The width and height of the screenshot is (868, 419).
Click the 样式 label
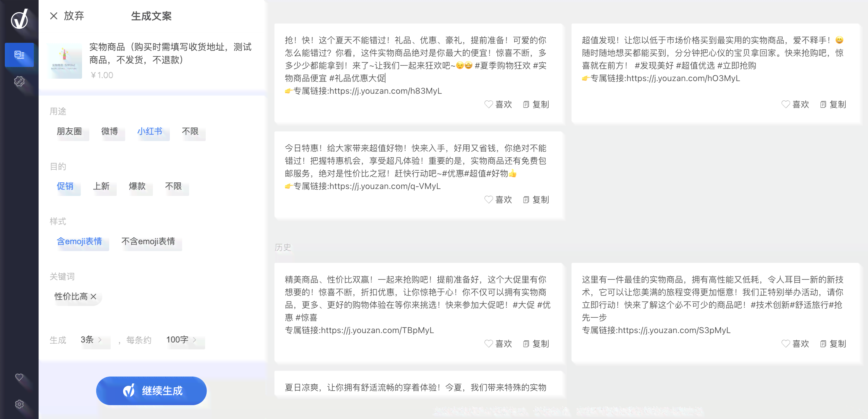click(58, 222)
